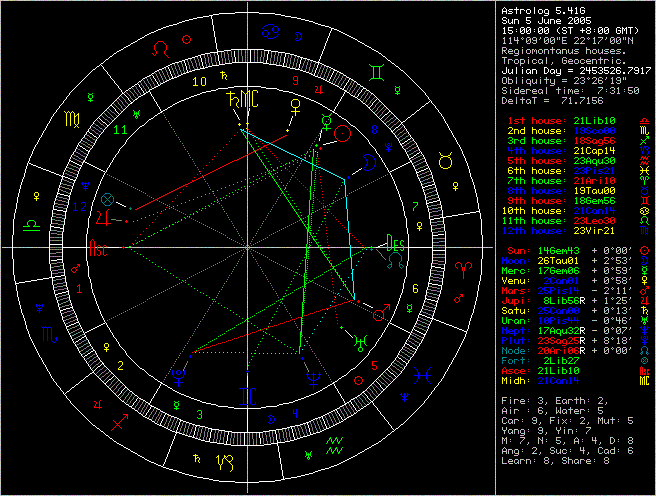Image resolution: width=656 pixels, height=496 pixels.
Task: Click the Aries glyph on the zodiac ring
Action: pyautogui.click(x=462, y=268)
